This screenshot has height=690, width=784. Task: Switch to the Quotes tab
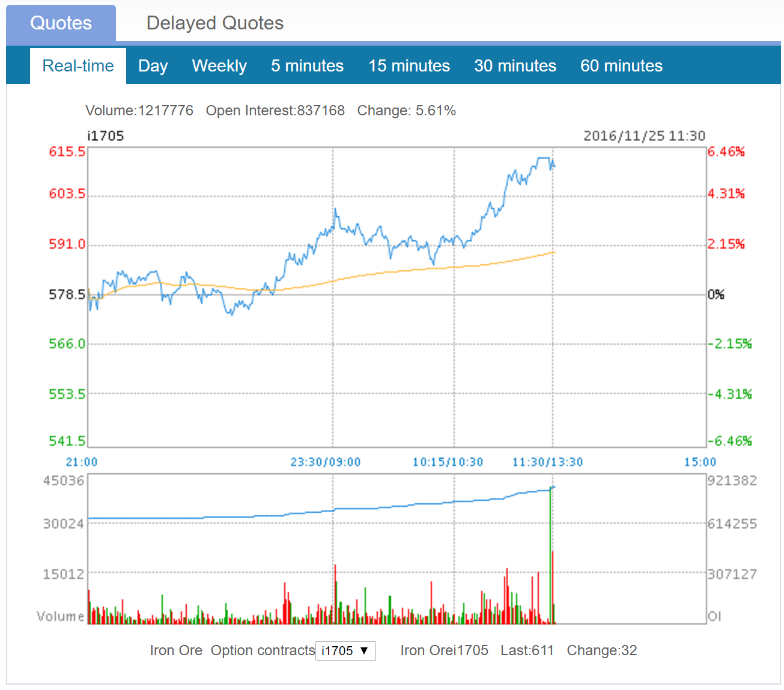point(61,23)
